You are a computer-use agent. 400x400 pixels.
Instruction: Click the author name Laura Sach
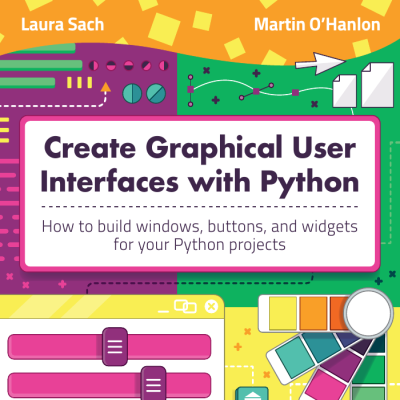63,25
